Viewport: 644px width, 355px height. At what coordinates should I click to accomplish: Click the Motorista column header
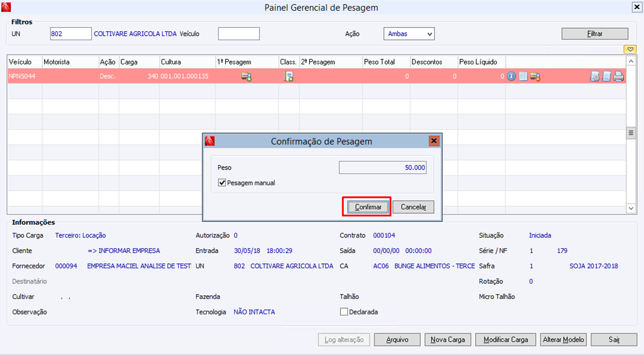(70, 62)
